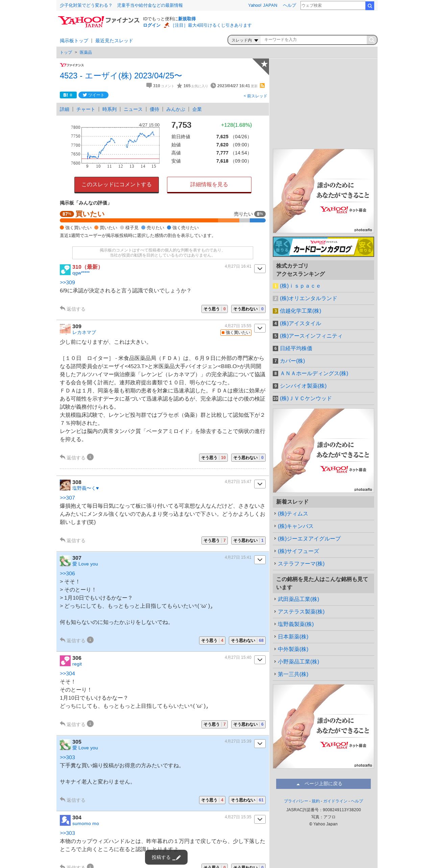The height and width of the screenshot is (868, 434).
Task: Vote そう思わない on post 310
Action: 248,309
